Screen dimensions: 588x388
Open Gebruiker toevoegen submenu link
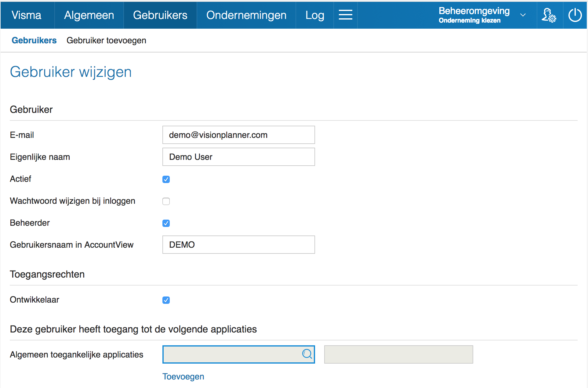point(106,40)
